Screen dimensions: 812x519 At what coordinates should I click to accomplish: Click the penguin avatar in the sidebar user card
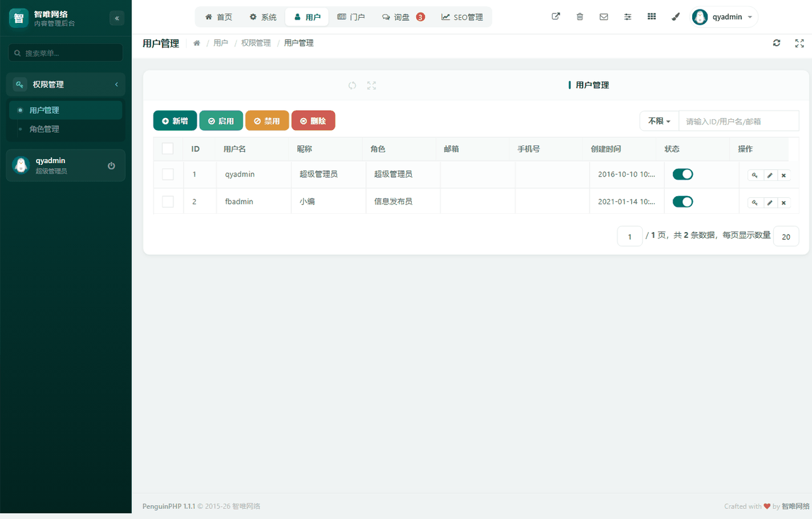tap(21, 166)
